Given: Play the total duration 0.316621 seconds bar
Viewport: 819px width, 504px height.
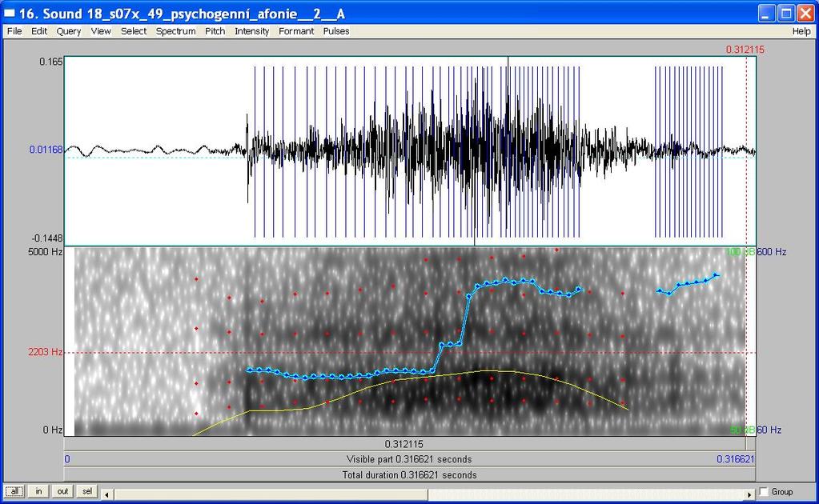Looking at the screenshot, I should pyautogui.click(x=410, y=474).
